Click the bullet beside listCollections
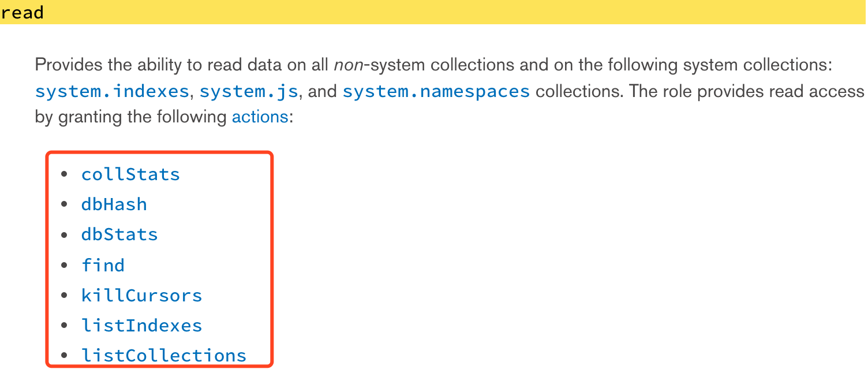Screen dimensions: 868x373 (64, 356)
